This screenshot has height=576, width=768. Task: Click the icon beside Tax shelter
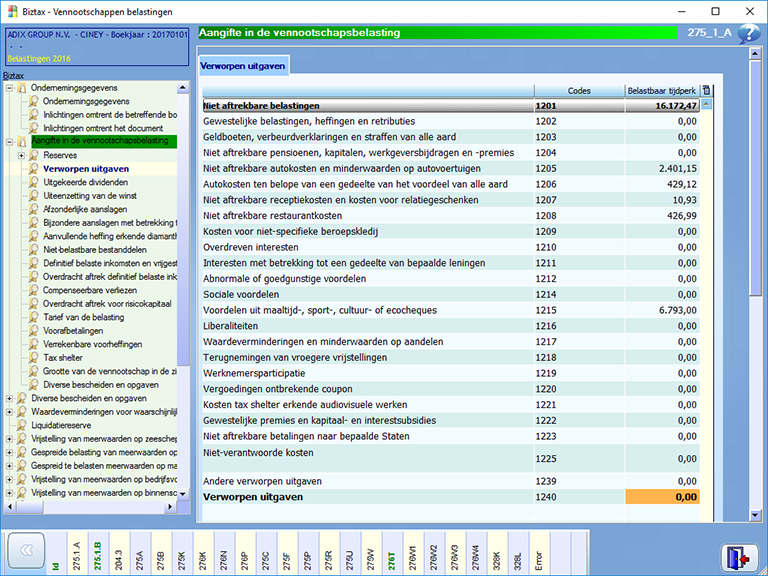pos(34,358)
